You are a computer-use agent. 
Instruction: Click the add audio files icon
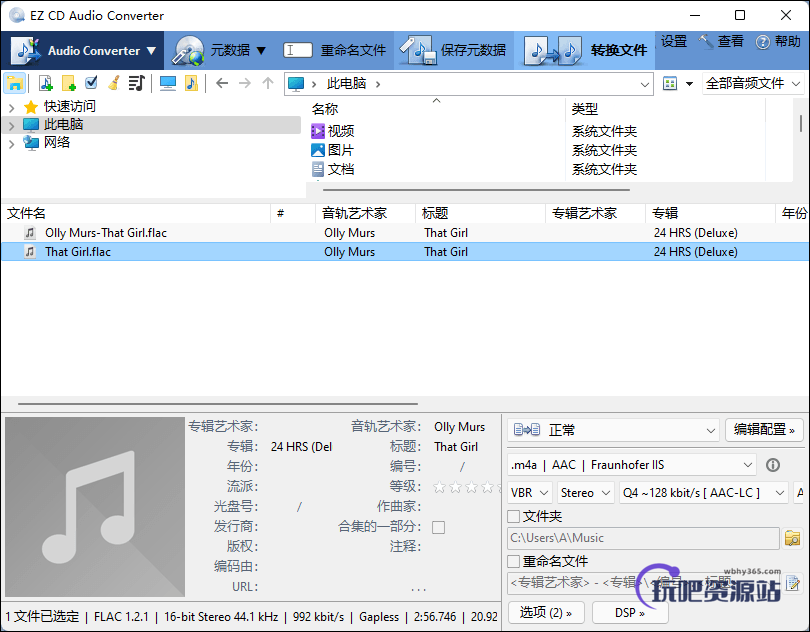coord(45,83)
